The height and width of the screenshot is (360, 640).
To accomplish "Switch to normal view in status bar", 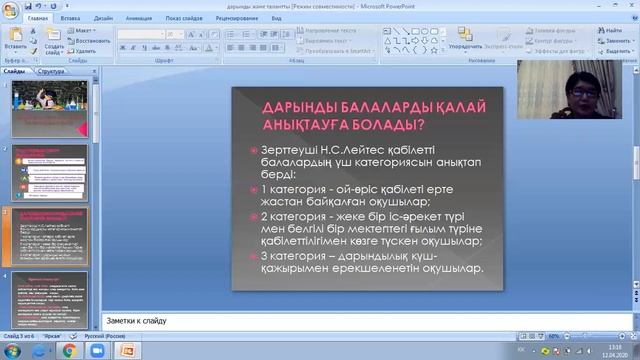I will click(523, 336).
